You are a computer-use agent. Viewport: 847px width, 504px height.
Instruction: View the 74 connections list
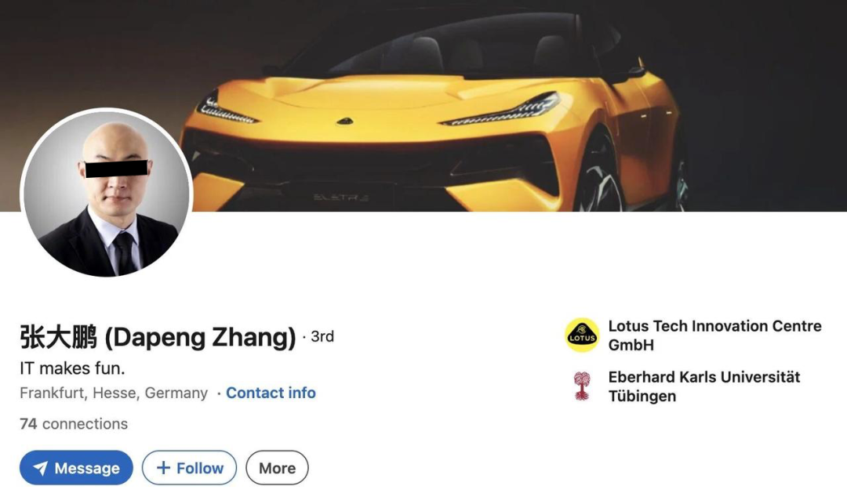tap(74, 424)
